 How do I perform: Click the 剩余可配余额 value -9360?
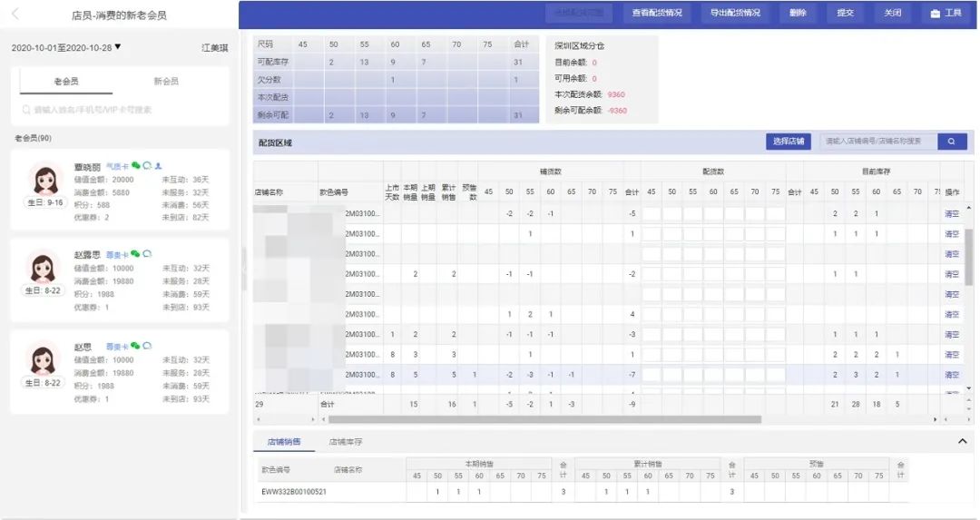tap(618, 111)
